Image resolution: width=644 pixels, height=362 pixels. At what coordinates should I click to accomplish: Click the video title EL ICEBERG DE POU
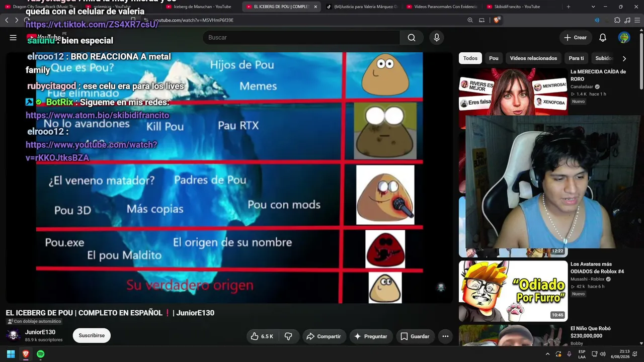(110, 313)
